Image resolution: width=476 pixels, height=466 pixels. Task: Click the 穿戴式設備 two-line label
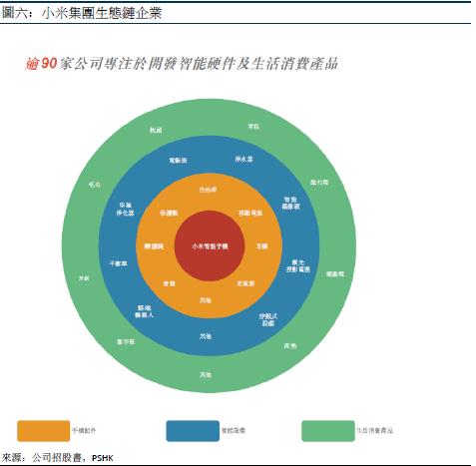[268, 319]
